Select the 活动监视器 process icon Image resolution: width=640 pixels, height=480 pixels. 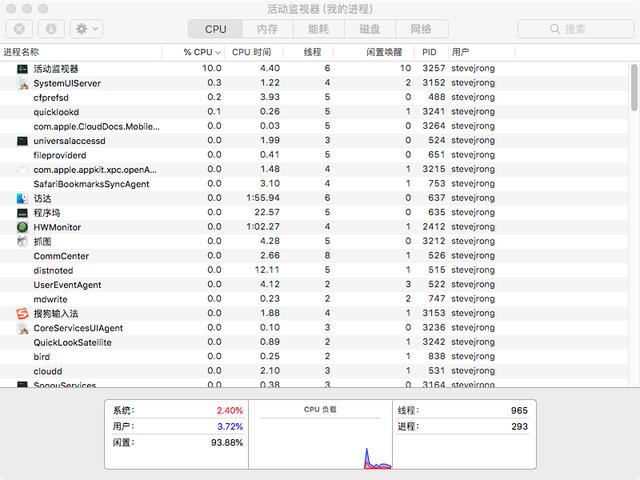(22, 69)
